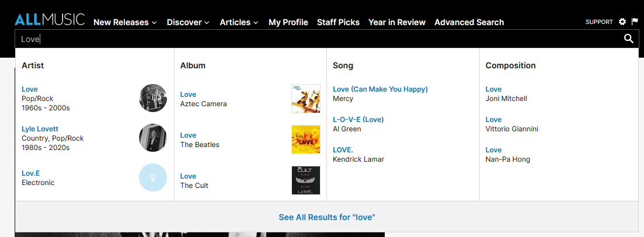Click the Aztec Camera Love album cover
Screen dimensions: 644x237
[306, 99]
